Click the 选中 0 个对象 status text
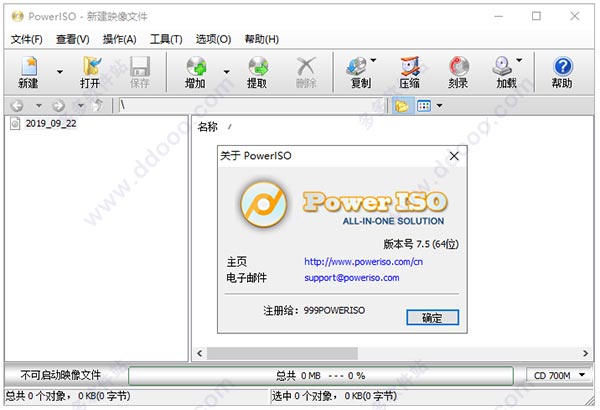The height and width of the screenshot is (410, 600). point(334,396)
